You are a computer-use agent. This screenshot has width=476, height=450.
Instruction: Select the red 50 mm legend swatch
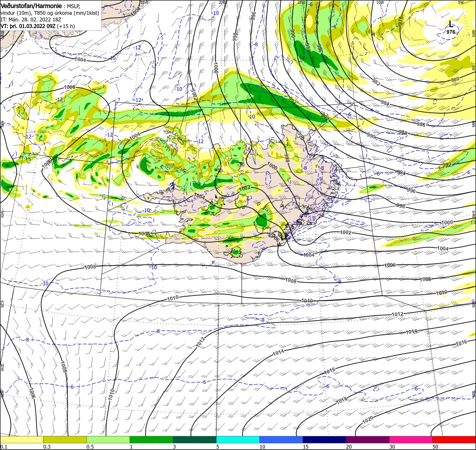tap(454, 440)
